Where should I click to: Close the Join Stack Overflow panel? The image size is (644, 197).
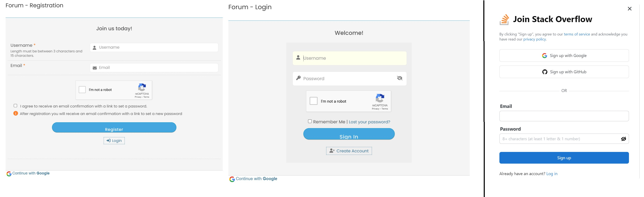point(630,9)
